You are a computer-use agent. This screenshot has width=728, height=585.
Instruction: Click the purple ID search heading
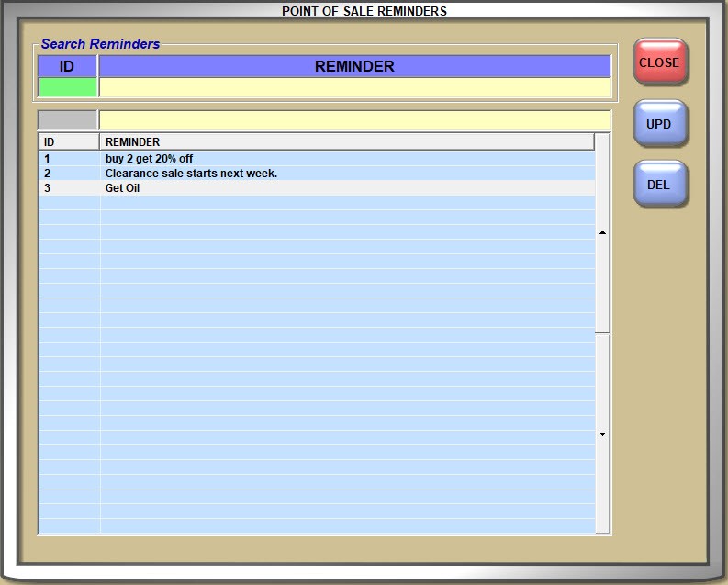click(67, 66)
